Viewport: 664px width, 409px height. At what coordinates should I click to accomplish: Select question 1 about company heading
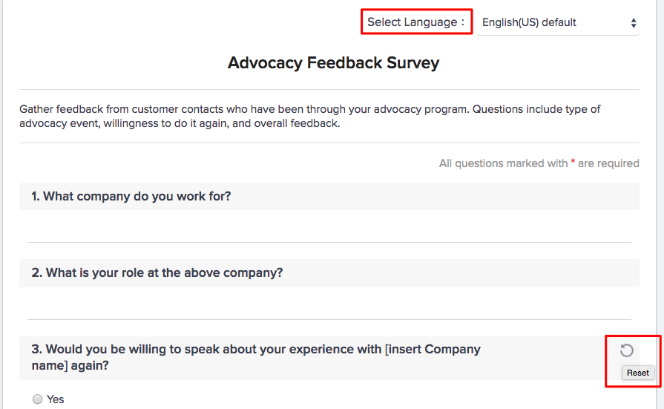[x=131, y=196]
